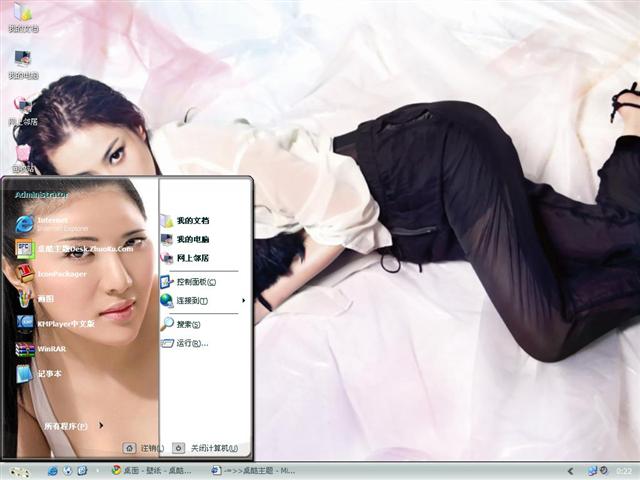This screenshot has width=640, height=480.
Task: Click the third quick launch icon
Action: 82,471
